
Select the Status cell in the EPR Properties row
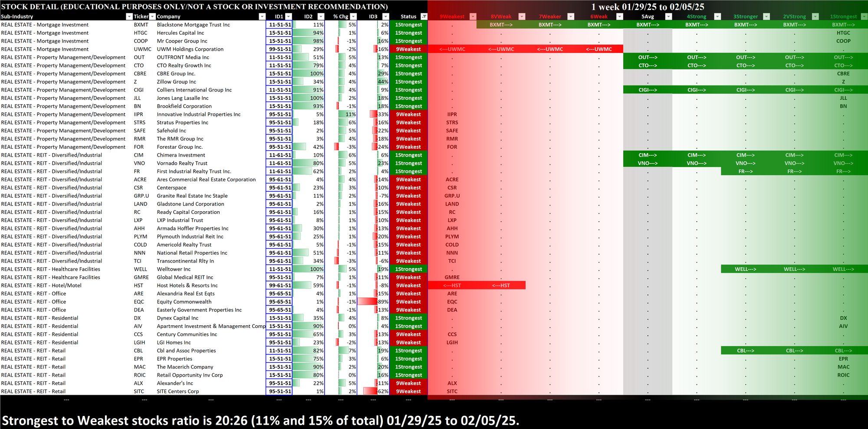(408, 359)
